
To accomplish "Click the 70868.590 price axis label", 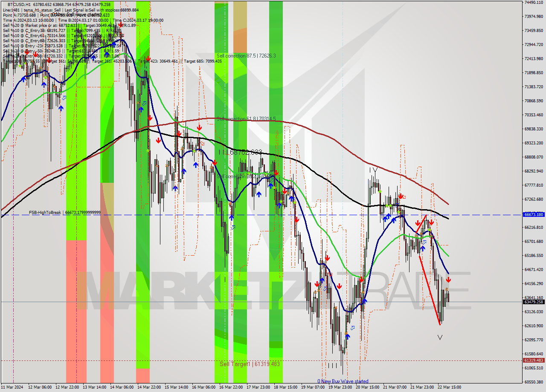I will click(x=533, y=101).
